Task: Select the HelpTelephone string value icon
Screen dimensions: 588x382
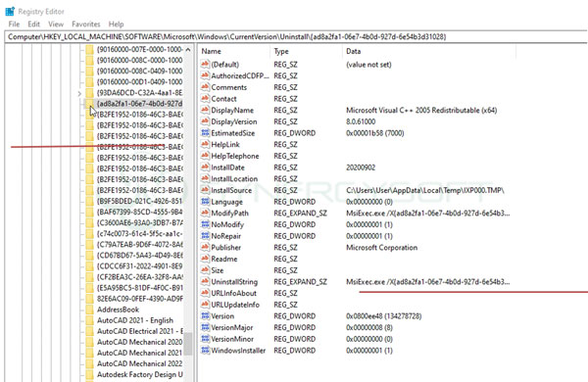Action: [205, 156]
